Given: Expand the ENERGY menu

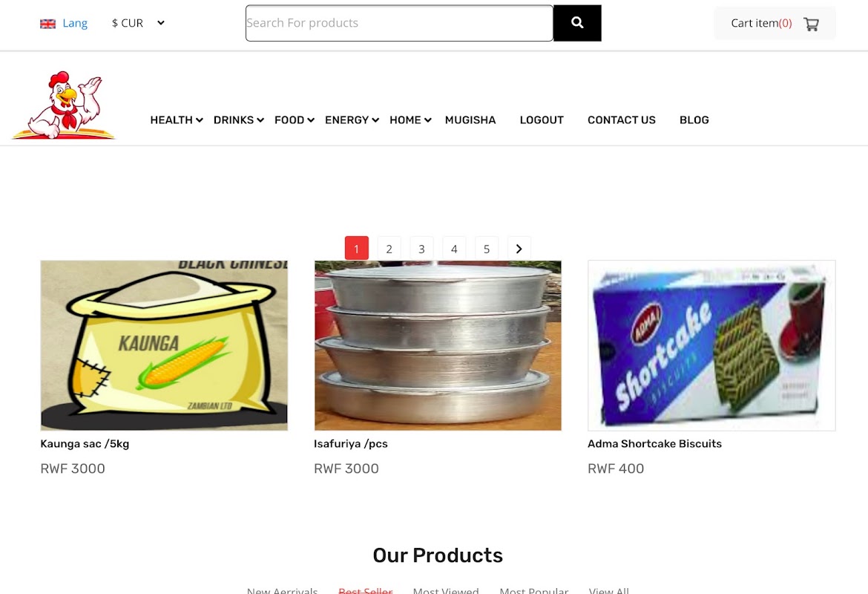Looking at the screenshot, I should pyautogui.click(x=352, y=120).
